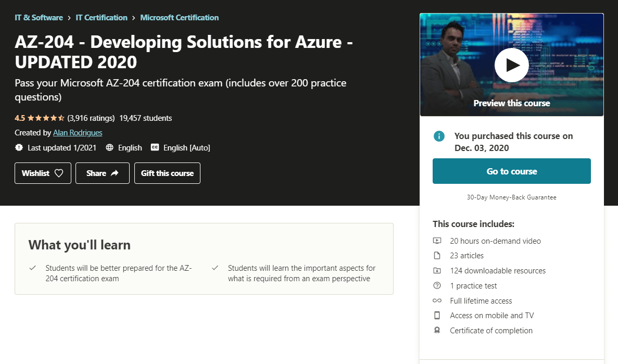Click the star rating icons
Screen dimensions: 618x364
pyautogui.click(x=46, y=118)
